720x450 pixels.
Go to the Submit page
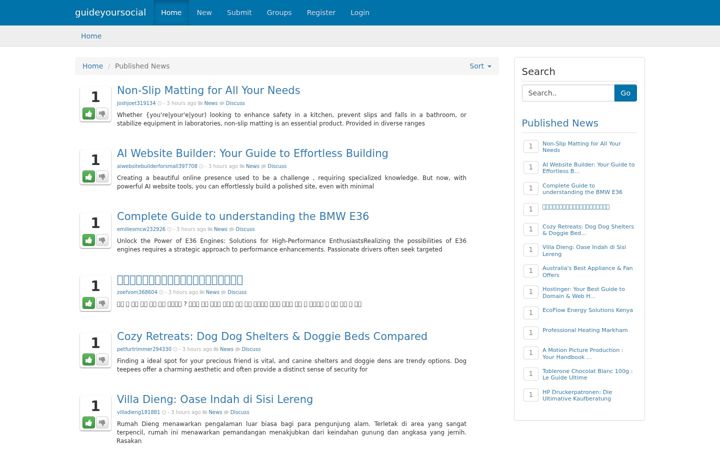[239, 12]
